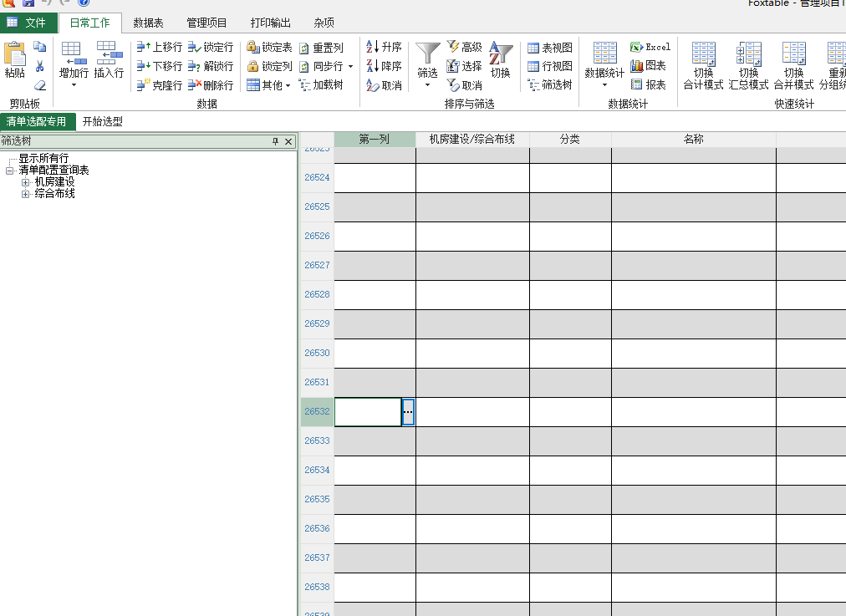Open 报表 report tool
Viewport: 846px width, 616px height.
[x=648, y=84]
